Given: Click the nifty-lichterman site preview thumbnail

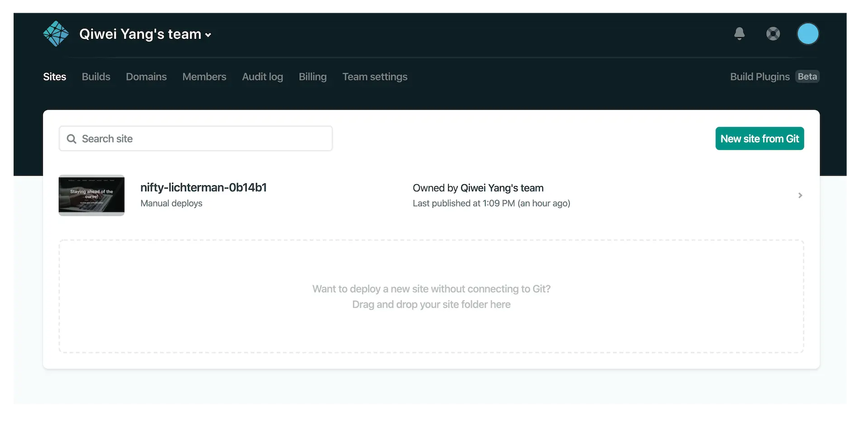Looking at the screenshot, I should point(91,195).
